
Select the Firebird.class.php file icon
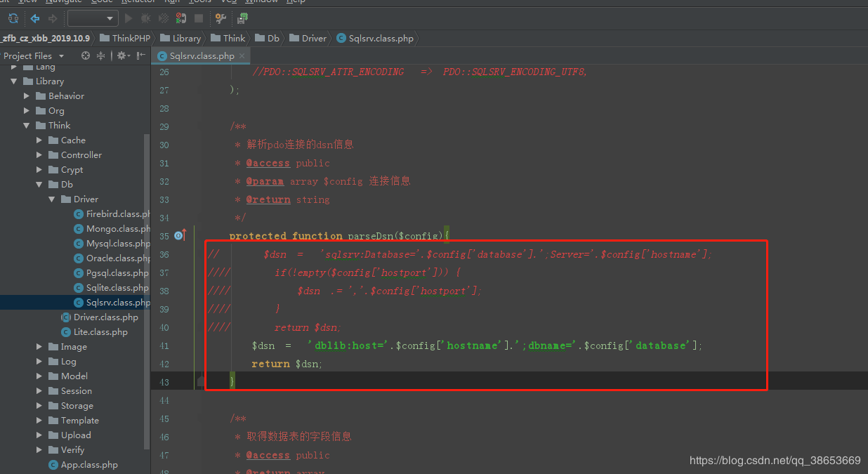click(x=79, y=214)
